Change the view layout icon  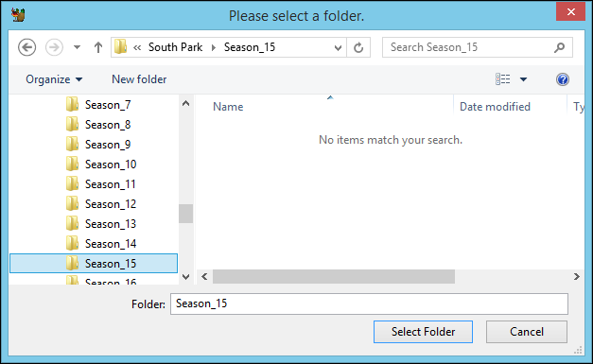[x=502, y=79]
